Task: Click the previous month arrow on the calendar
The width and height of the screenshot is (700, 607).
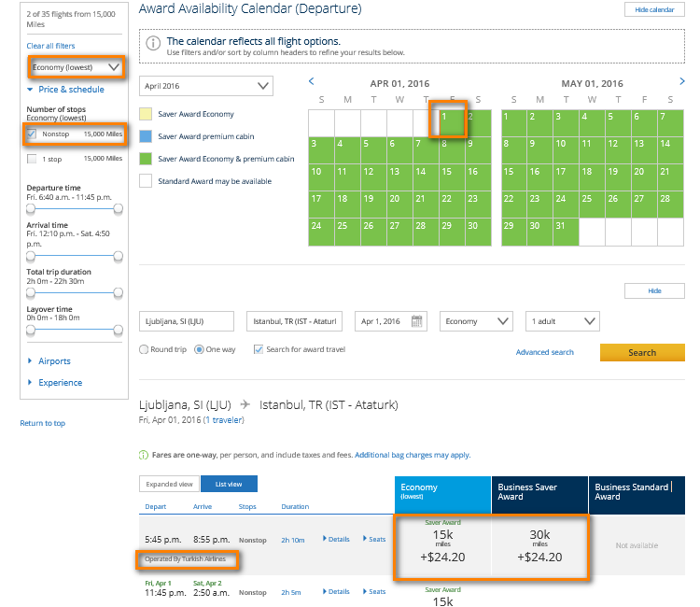Action: tap(312, 82)
